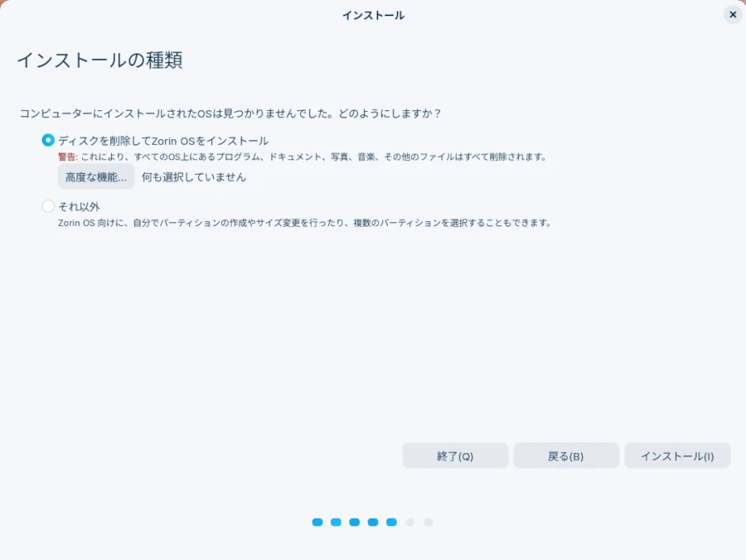This screenshot has width=746, height=560.
Task: Click the "Zorin OS 向けに" partition description text
Action: tap(304, 223)
